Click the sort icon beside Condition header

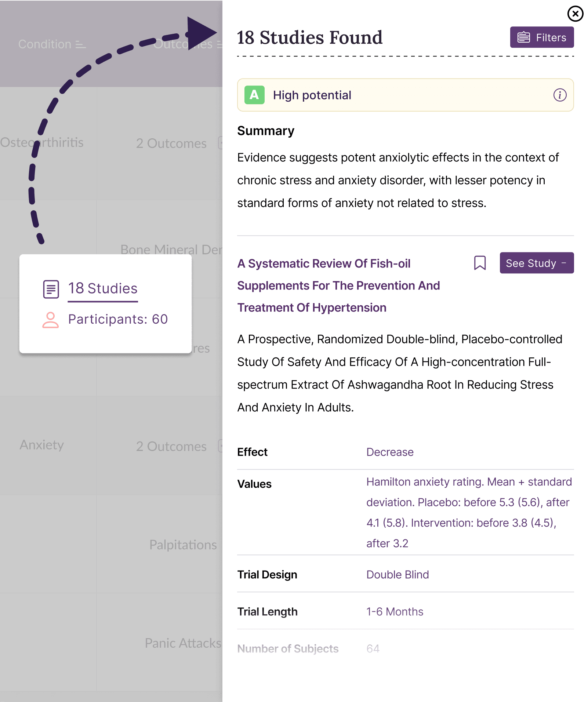click(x=80, y=44)
